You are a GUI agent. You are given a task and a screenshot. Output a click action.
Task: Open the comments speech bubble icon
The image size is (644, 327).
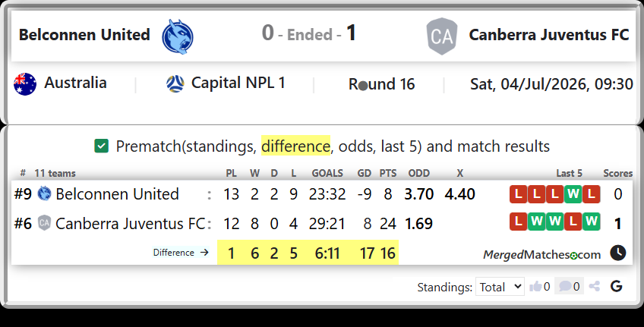tap(565, 286)
